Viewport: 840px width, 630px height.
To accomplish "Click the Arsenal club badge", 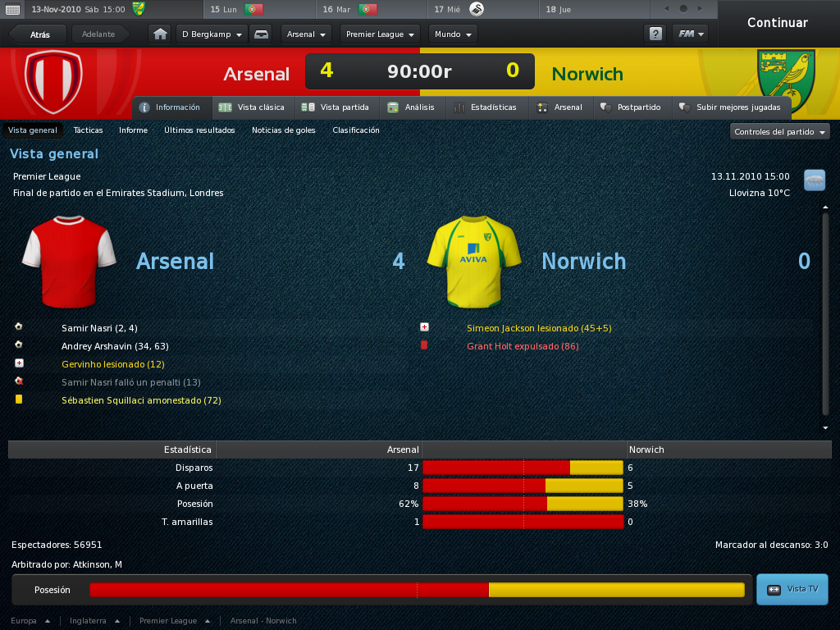I will (53, 81).
